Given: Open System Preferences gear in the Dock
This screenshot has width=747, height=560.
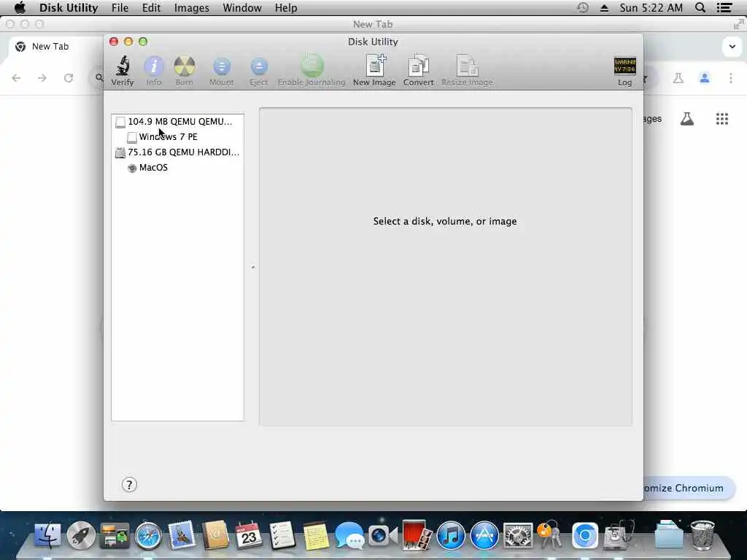Looking at the screenshot, I should (518, 535).
